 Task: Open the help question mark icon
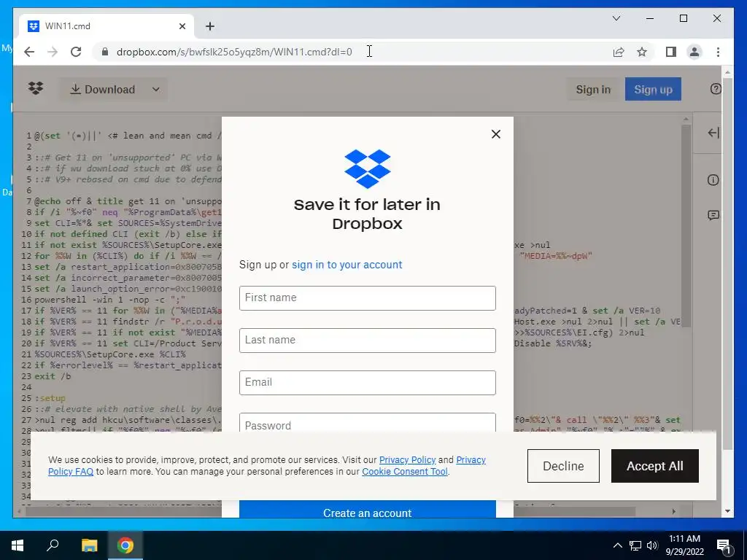tap(716, 89)
